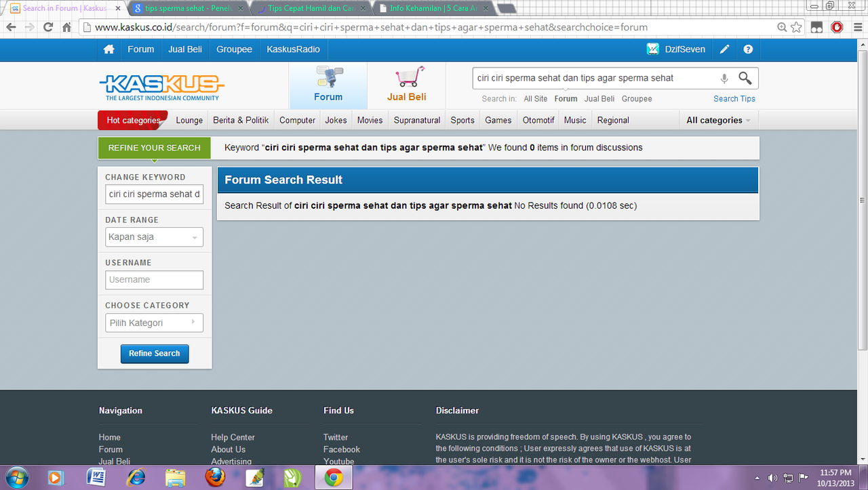
Task: Click the microphone voice search icon
Action: (x=724, y=79)
